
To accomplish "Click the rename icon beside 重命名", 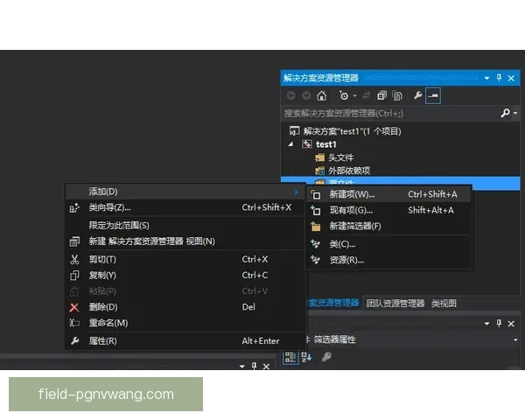I will [74, 323].
